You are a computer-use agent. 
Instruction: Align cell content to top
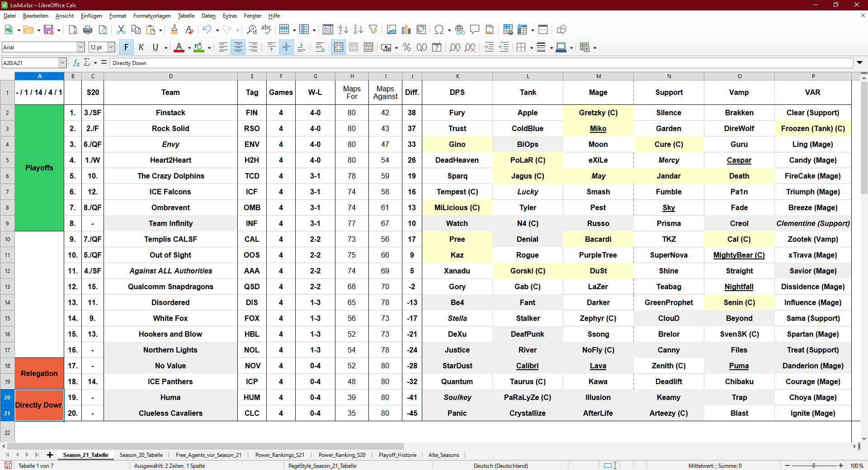[271, 47]
